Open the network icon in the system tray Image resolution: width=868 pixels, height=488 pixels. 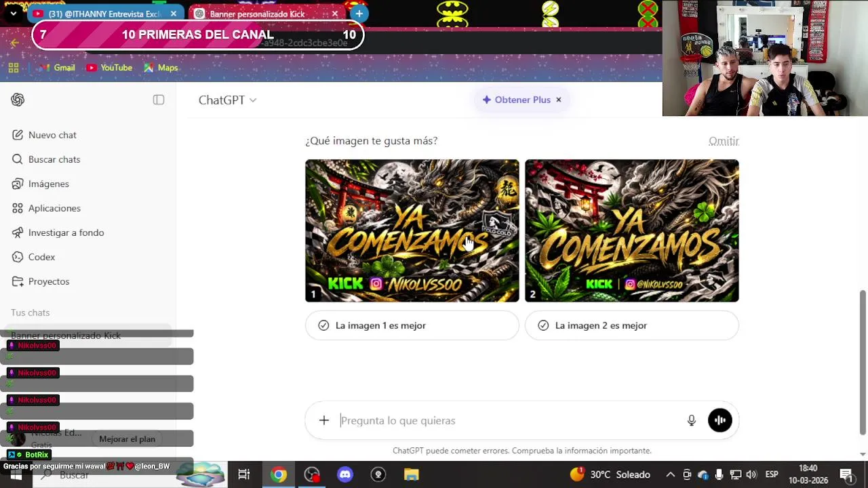[735, 474]
